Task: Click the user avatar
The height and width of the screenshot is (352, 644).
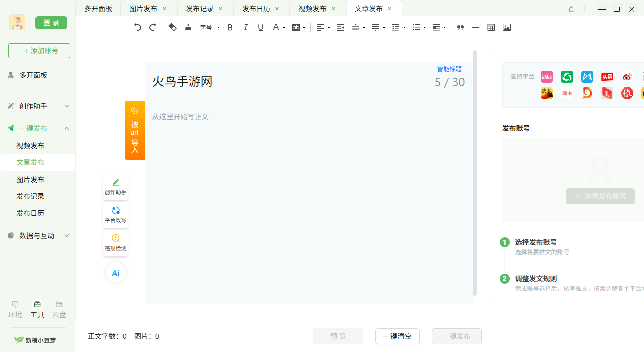Action: [17, 23]
